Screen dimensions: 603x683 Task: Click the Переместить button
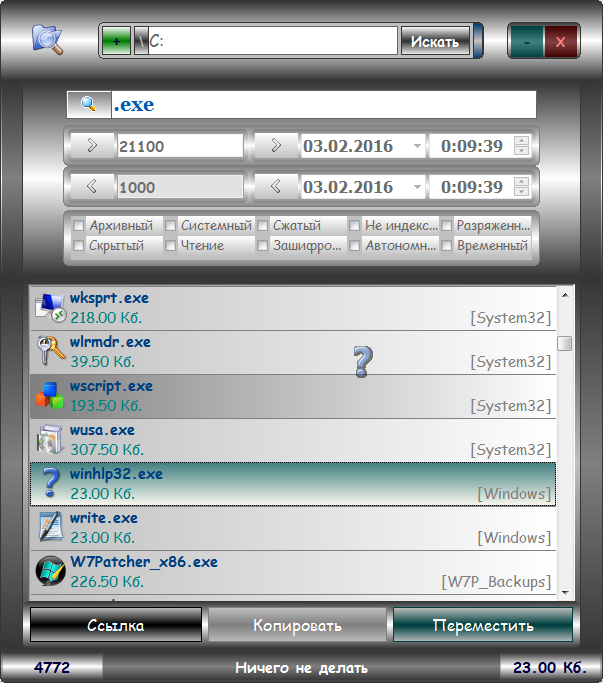tap(482, 626)
